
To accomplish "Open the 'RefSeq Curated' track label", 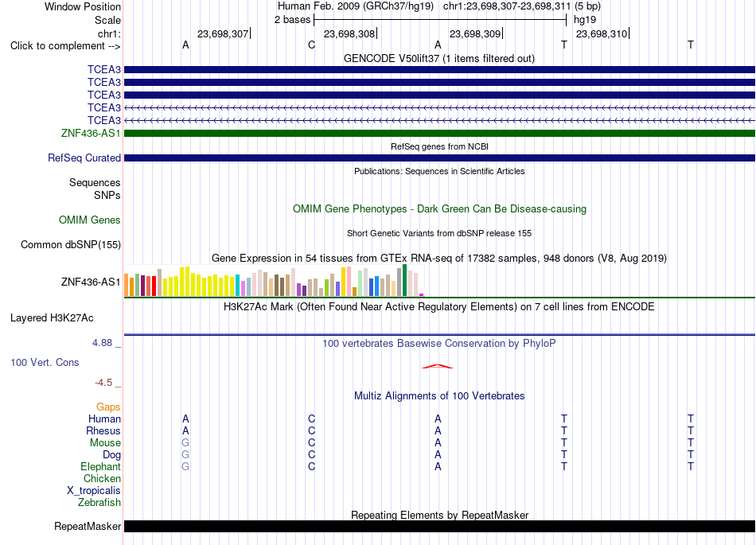I will [x=84, y=158].
